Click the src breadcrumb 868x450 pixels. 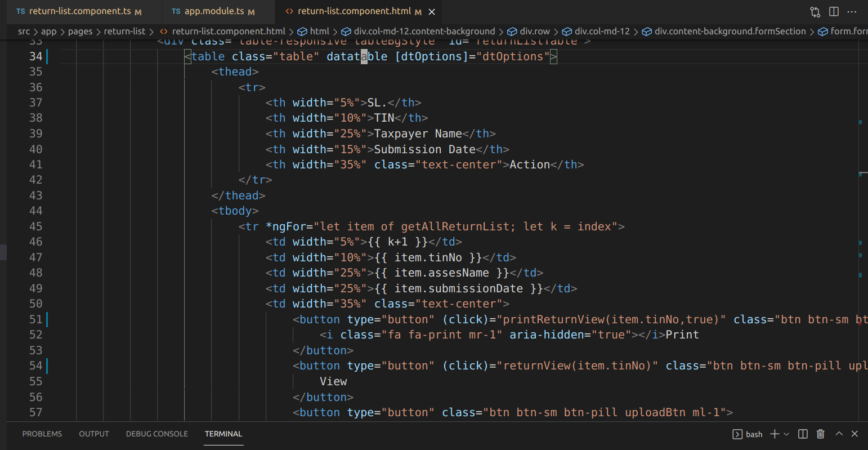point(24,31)
